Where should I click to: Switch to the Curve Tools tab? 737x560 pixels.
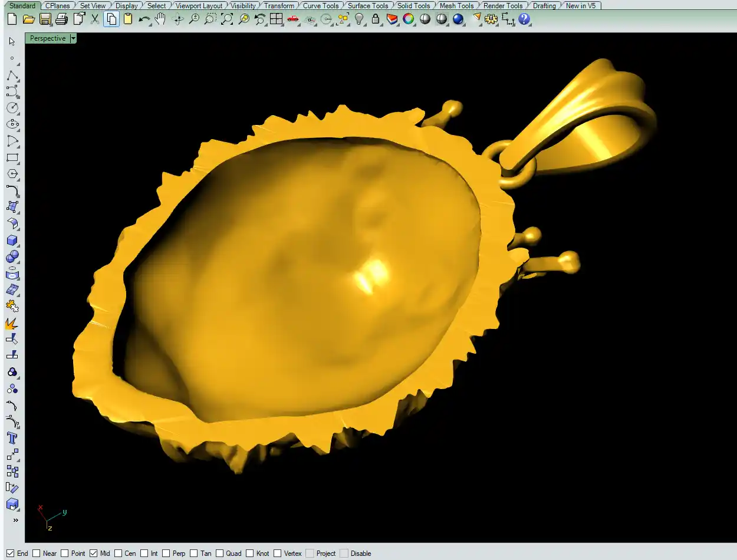click(x=321, y=5)
